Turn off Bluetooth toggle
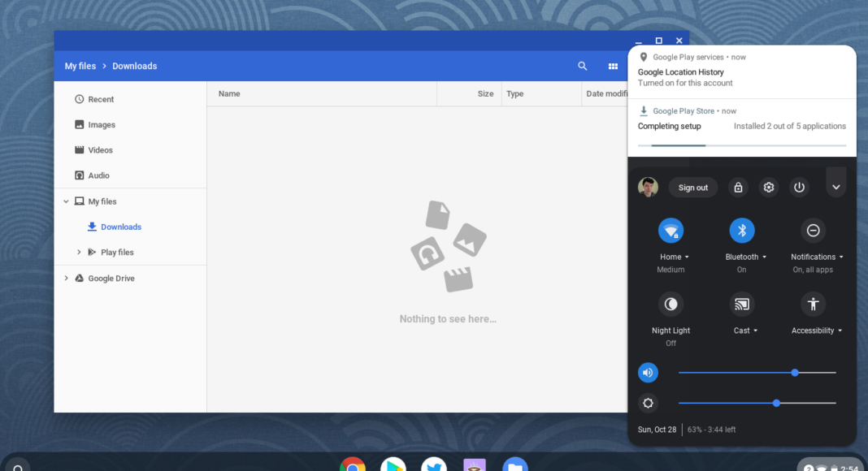This screenshot has width=868, height=471. click(x=741, y=231)
